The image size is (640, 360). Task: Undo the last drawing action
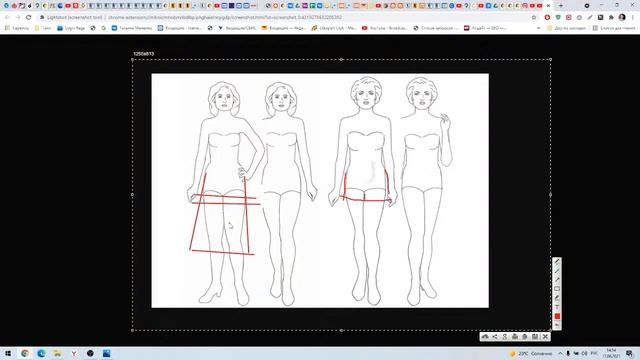[557, 325]
